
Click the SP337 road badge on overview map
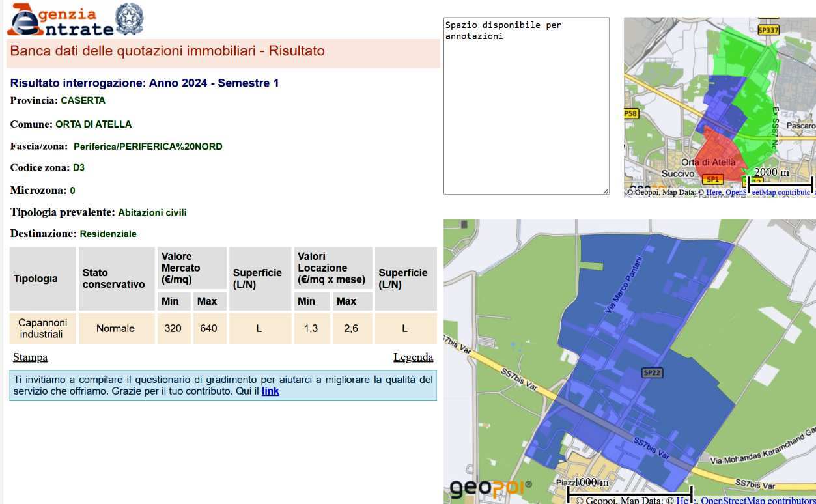click(x=768, y=30)
